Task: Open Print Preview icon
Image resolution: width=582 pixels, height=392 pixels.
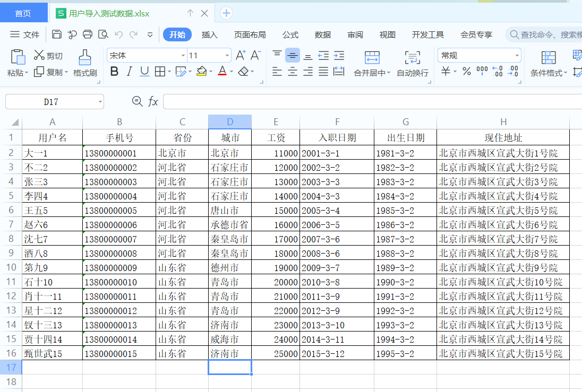Action: 103,34
